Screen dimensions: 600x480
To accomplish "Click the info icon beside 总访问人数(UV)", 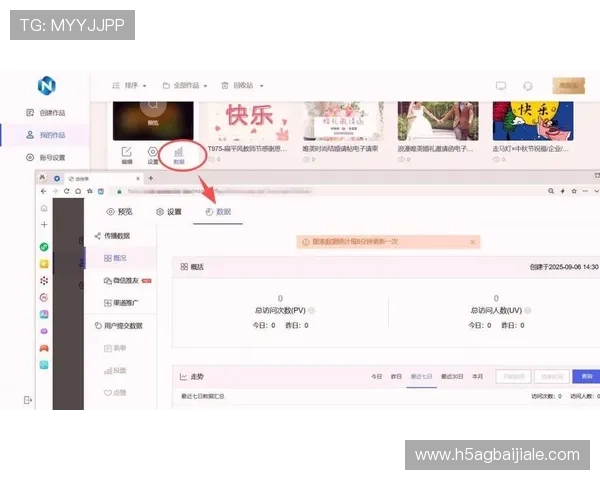I will point(528,310).
